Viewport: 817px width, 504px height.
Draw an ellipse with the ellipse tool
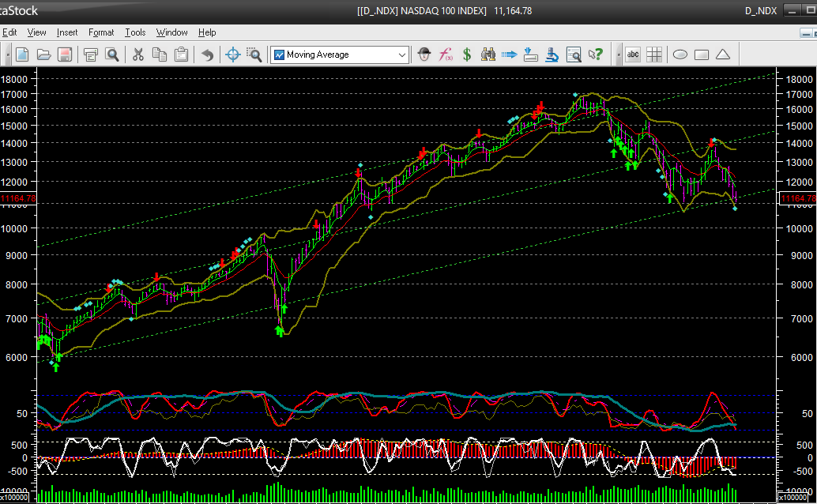point(680,55)
